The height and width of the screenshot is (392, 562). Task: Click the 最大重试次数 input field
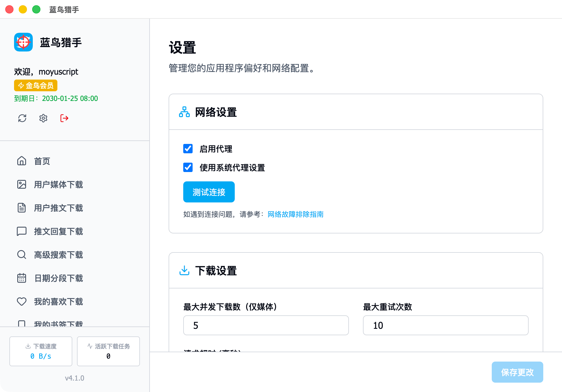point(446,325)
